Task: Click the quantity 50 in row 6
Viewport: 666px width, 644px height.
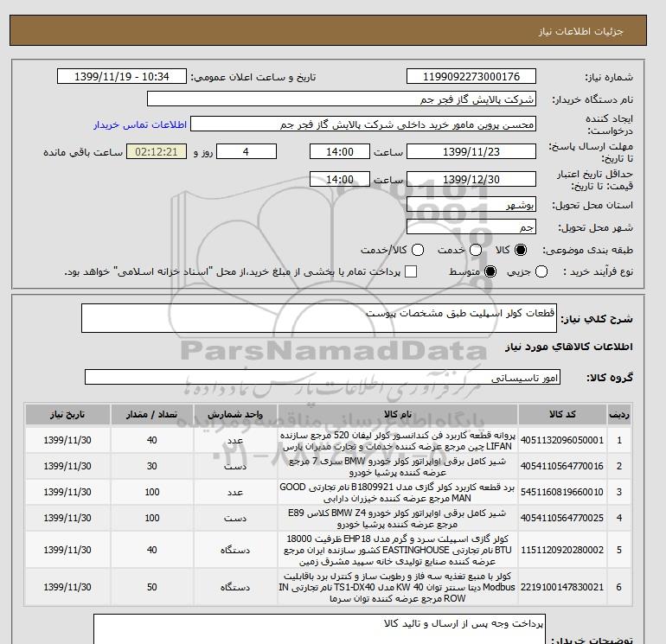Action: pyautogui.click(x=152, y=587)
